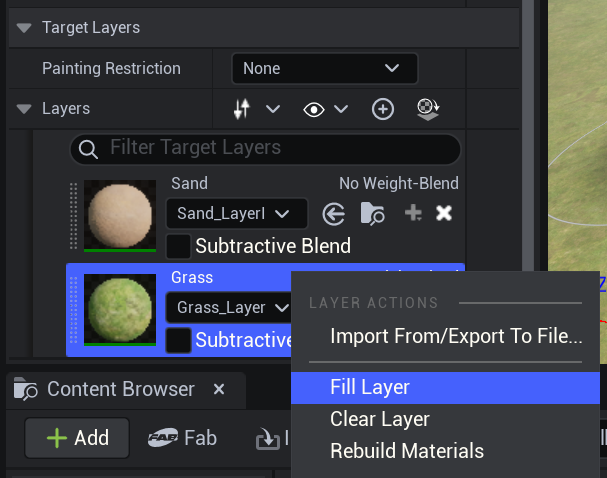Create layer info for Sand layer

413,213
